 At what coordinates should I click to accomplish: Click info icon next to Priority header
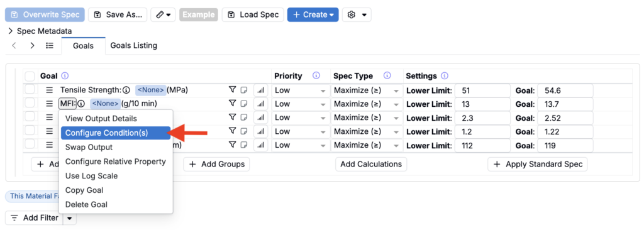click(x=316, y=76)
